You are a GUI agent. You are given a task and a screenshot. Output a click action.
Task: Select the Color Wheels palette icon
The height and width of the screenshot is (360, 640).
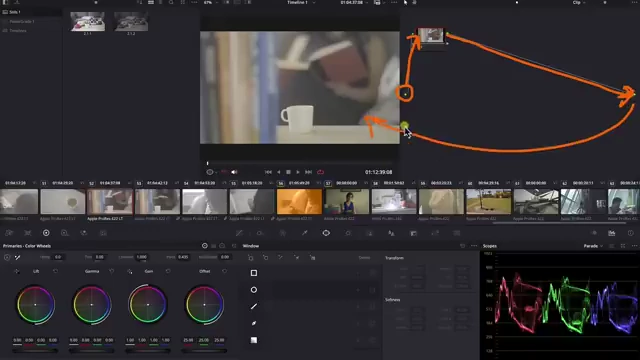pos(46,233)
